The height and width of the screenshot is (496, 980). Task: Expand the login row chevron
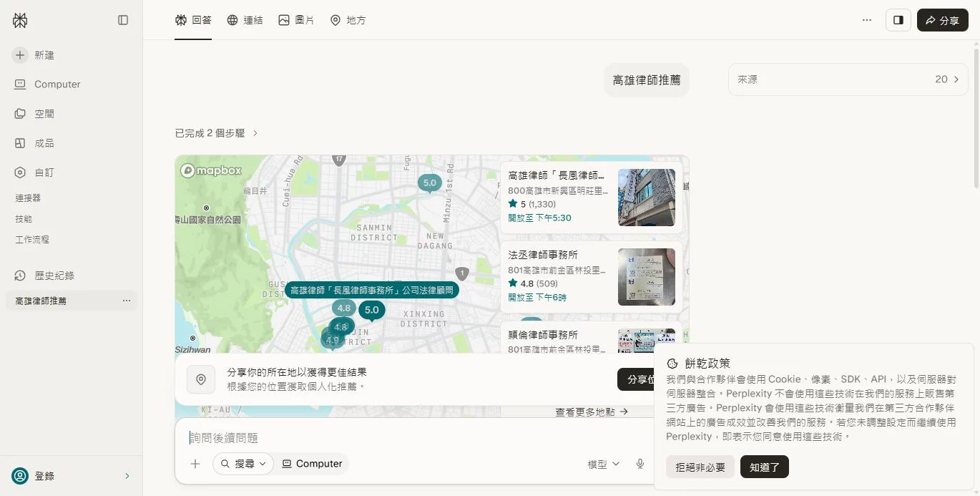pyautogui.click(x=127, y=476)
